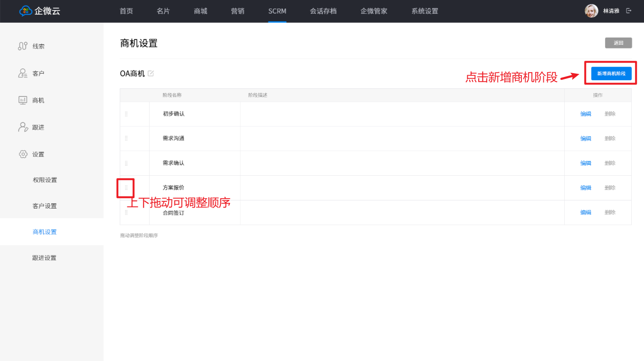Click the user avatar in top bar

click(591, 11)
